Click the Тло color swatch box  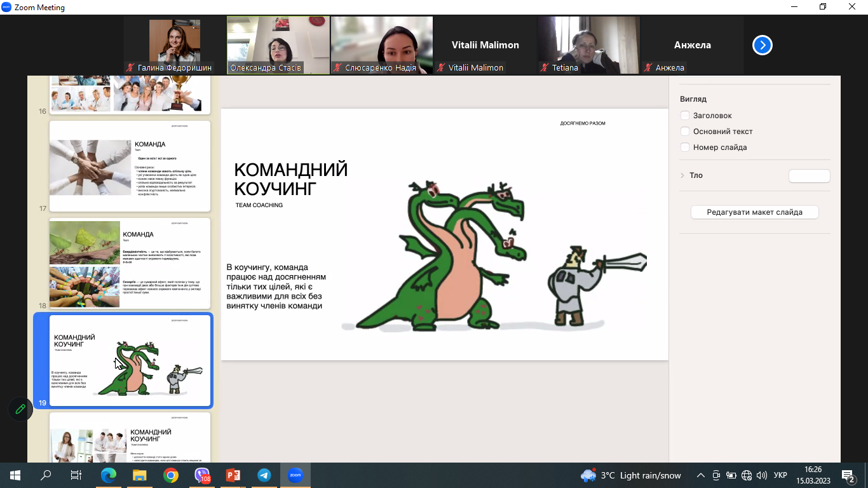[x=809, y=176]
